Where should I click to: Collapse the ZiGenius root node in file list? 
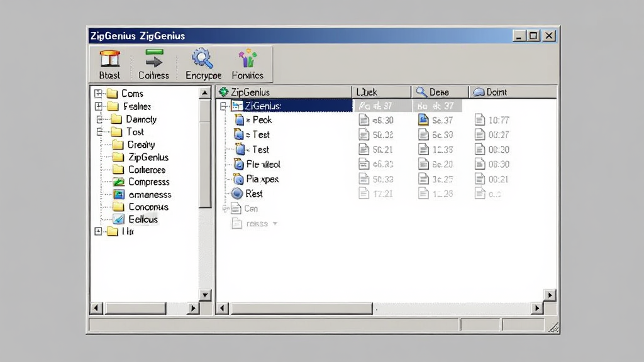[x=223, y=106]
